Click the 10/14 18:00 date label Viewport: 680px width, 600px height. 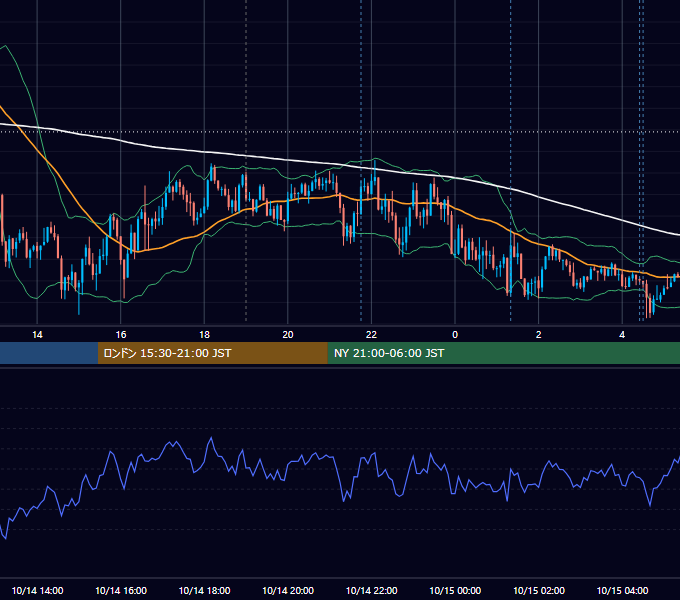(x=204, y=590)
